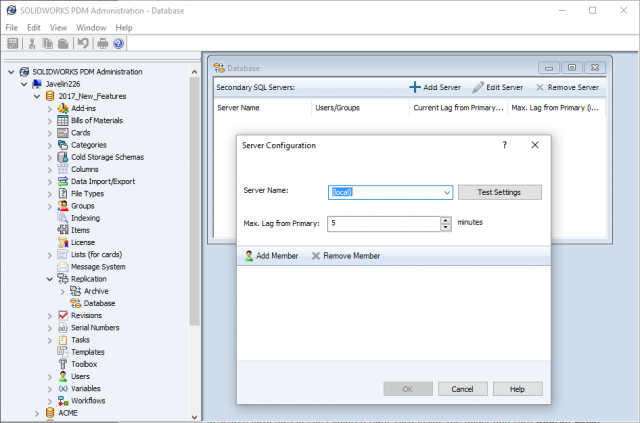This screenshot has height=423, width=640.
Task: Click the Help button in dialog
Action: [x=518, y=389]
